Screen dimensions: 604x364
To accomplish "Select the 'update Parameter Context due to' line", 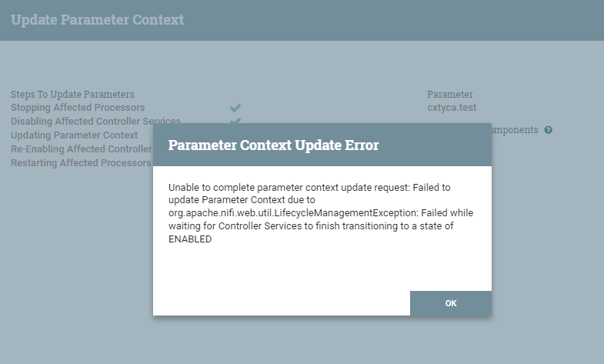I will pyautogui.click(x=242, y=200).
